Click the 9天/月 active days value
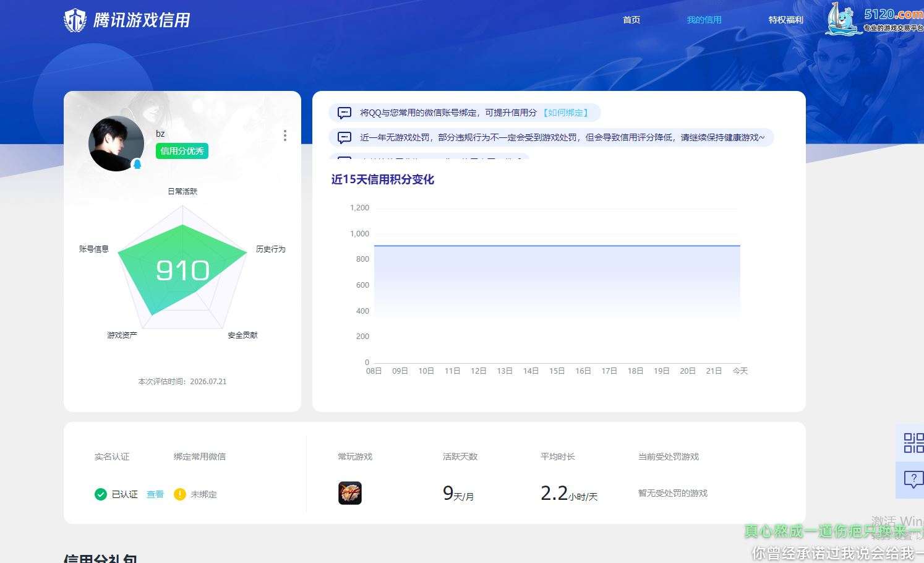The image size is (924, 563). tap(458, 493)
